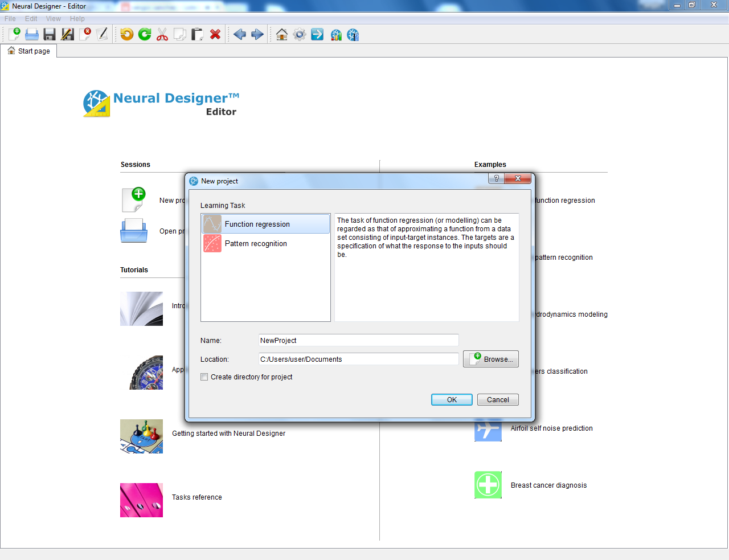
Task: Click the classification example link
Action: [x=561, y=371]
